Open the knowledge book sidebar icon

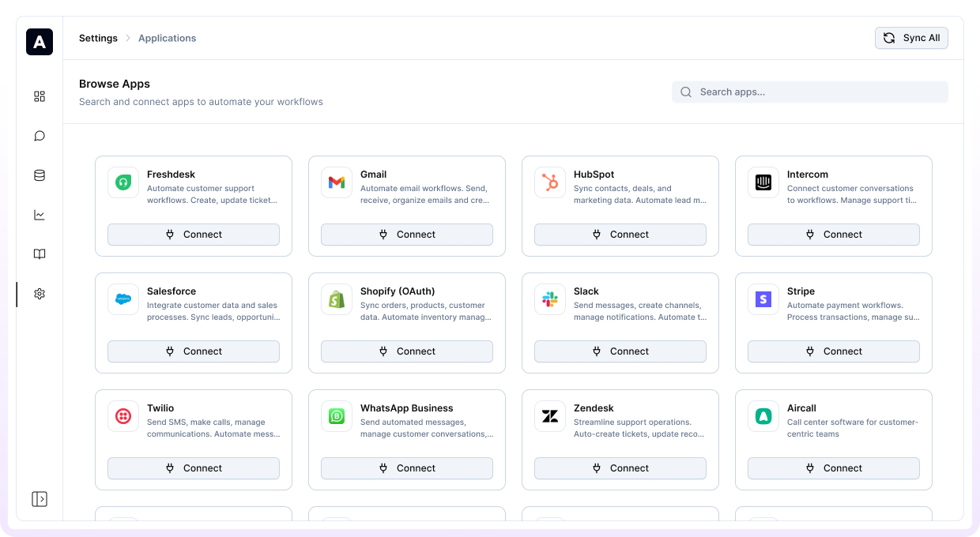[40, 254]
